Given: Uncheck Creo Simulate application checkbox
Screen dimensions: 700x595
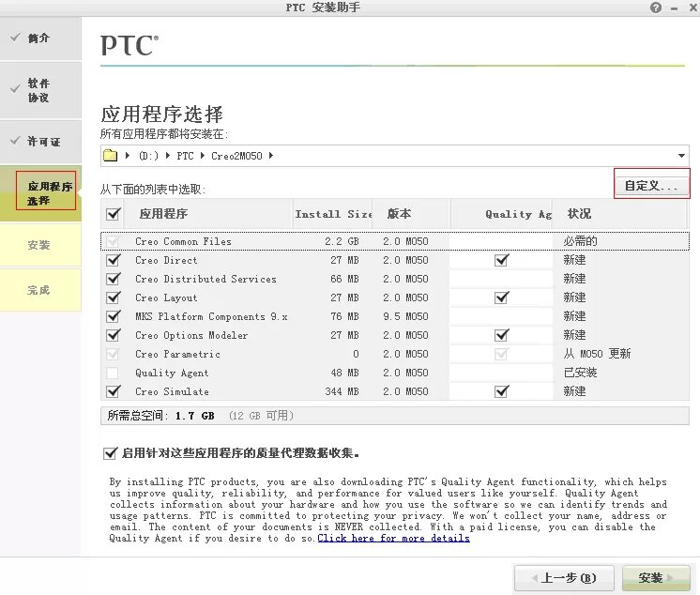Looking at the screenshot, I should point(114,391).
